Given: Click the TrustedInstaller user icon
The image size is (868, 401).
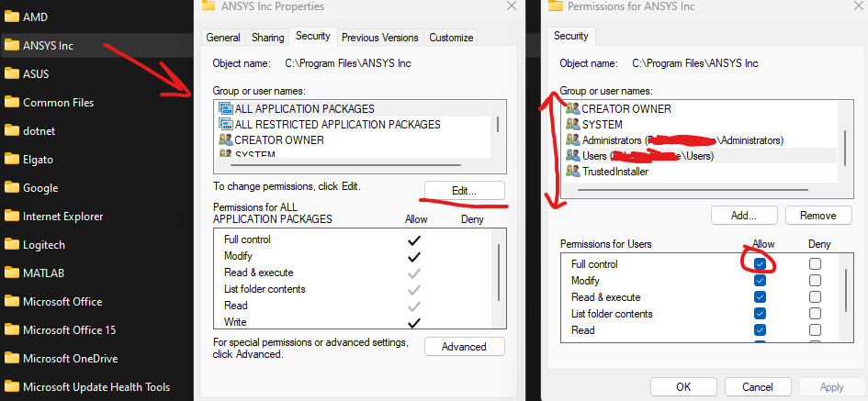Looking at the screenshot, I should [573, 172].
